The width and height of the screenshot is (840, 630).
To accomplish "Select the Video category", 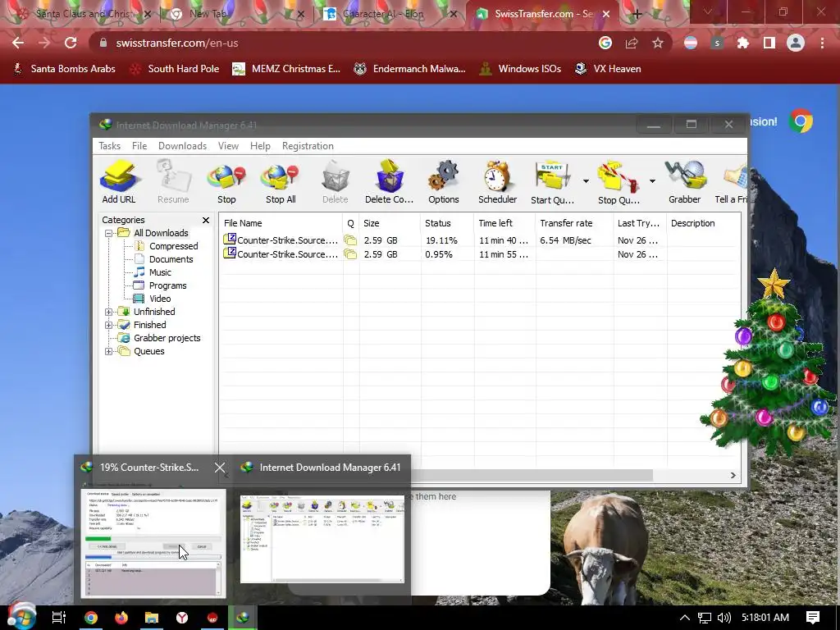I will tap(160, 299).
